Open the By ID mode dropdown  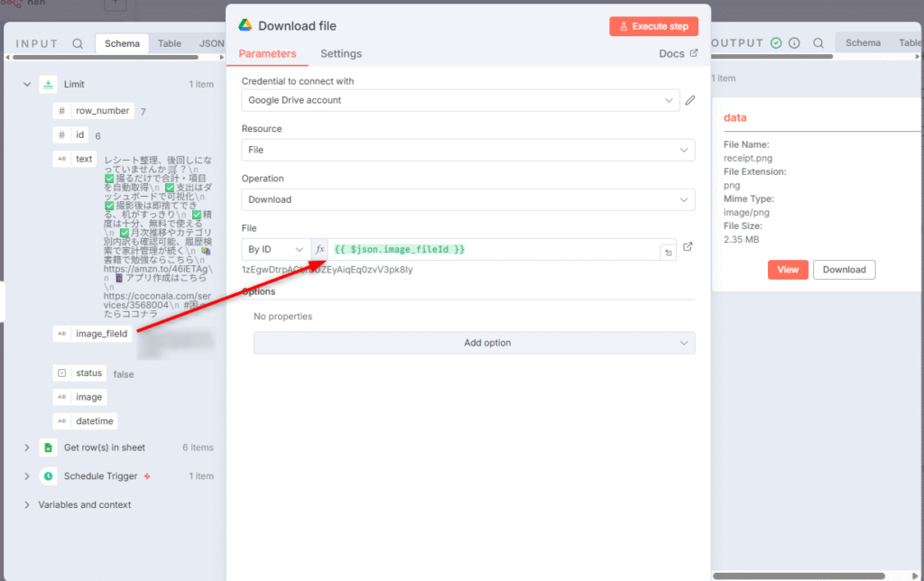pyautogui.click(x=275, y=249)
